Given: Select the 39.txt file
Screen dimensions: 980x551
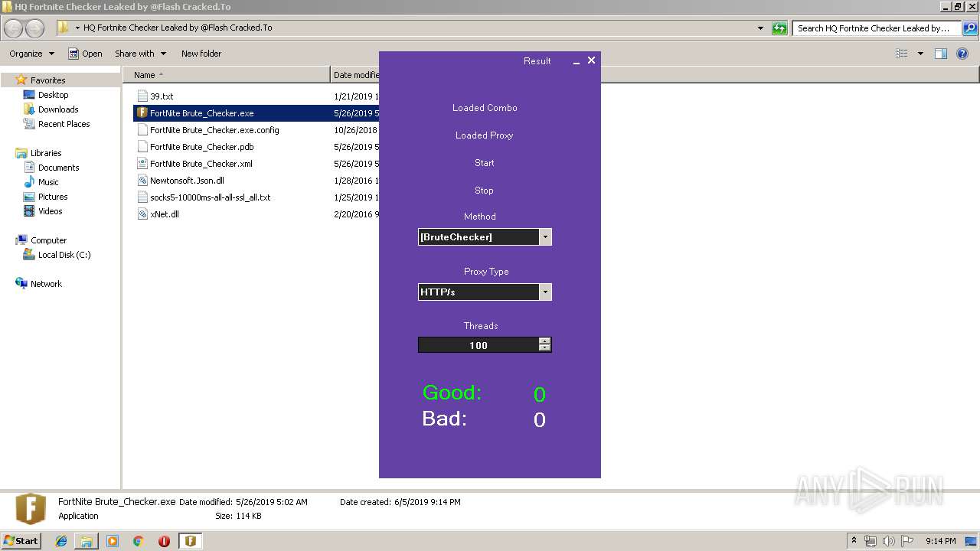Looking at the screenshot, I should pos(162,96).
